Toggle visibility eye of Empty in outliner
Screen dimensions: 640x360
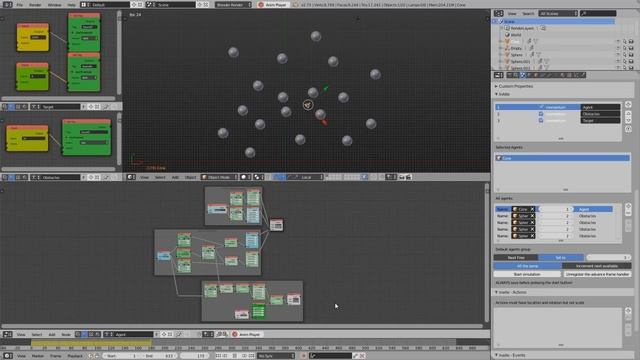click(618, 48)
